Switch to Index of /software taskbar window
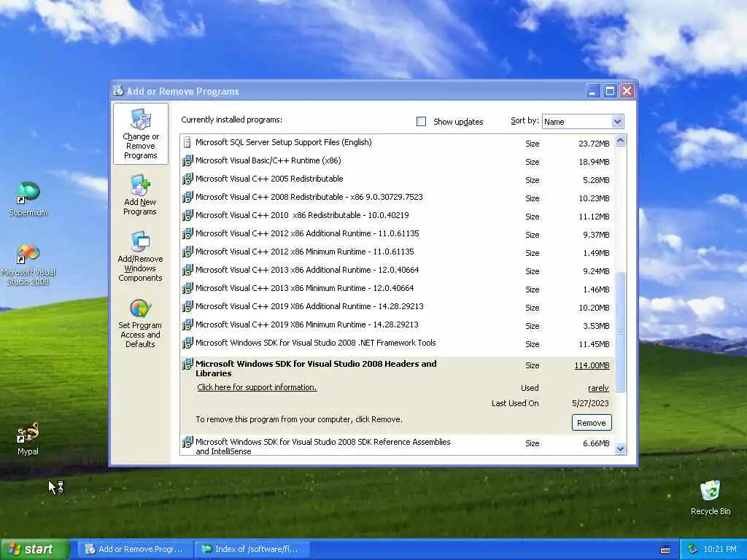 (252, 549)
